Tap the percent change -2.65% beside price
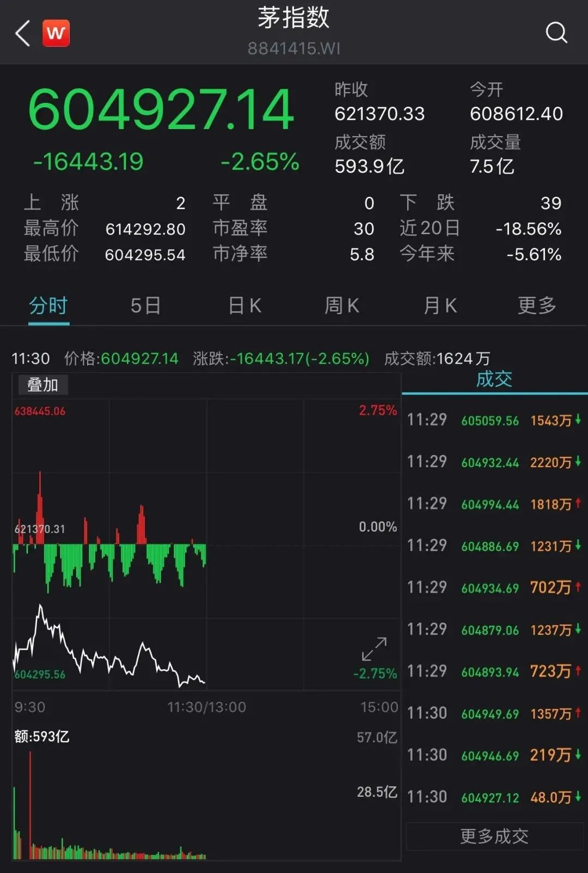The image size is (588, 873). click(260, 161)
